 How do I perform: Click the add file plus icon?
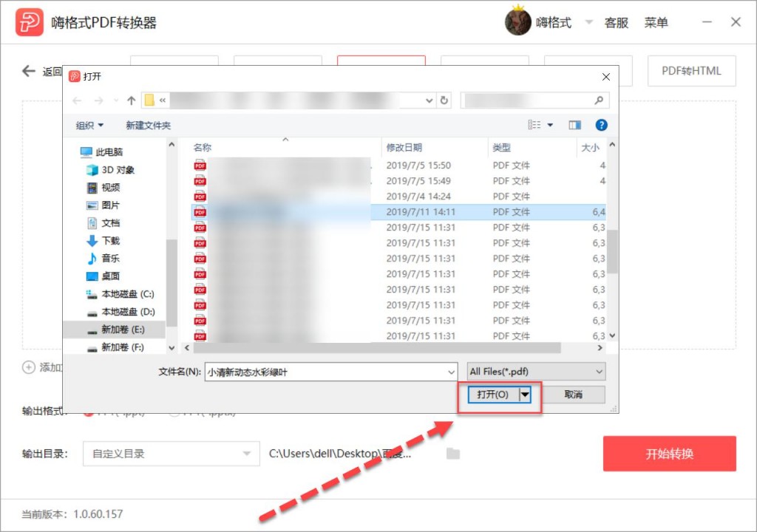tap(29, 367)
